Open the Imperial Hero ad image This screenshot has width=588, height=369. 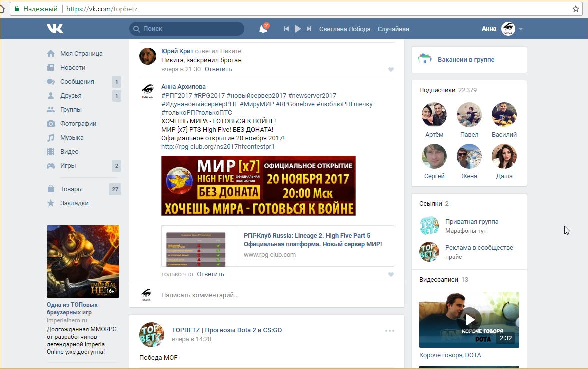pos(83,261)
